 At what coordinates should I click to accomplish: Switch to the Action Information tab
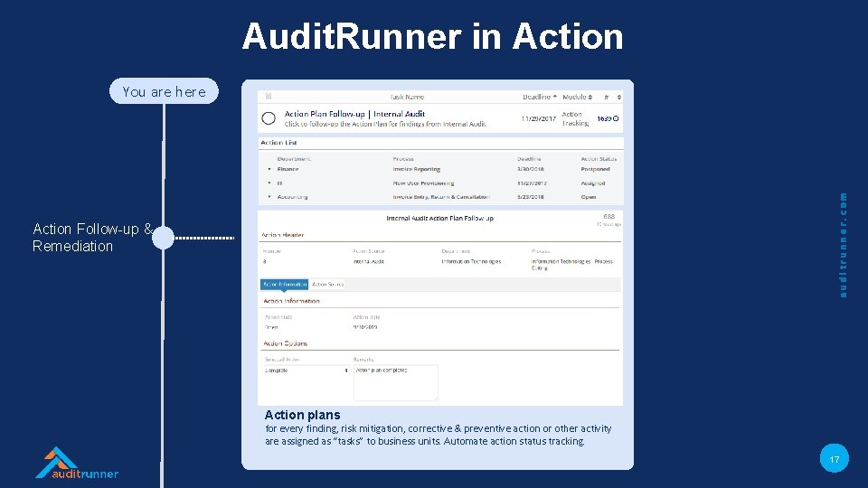[x=285, y=285]
